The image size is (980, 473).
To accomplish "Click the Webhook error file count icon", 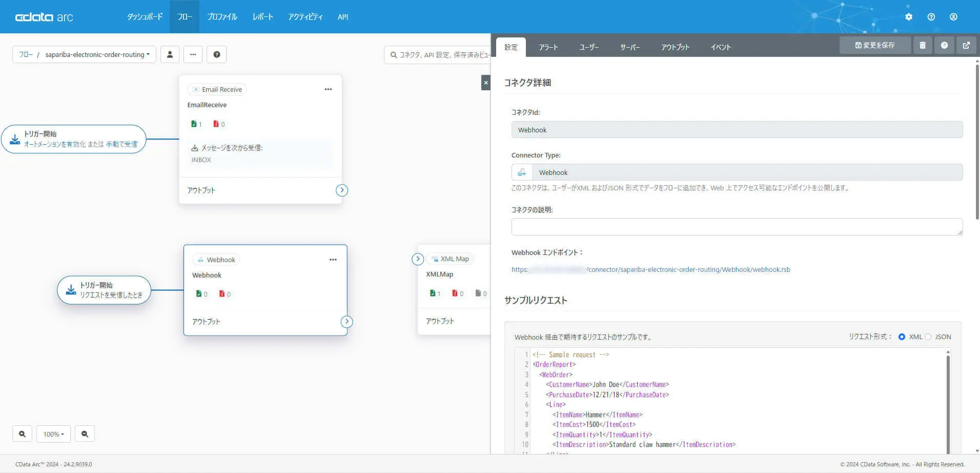I will pyautogui.click(x=222, y=294).
